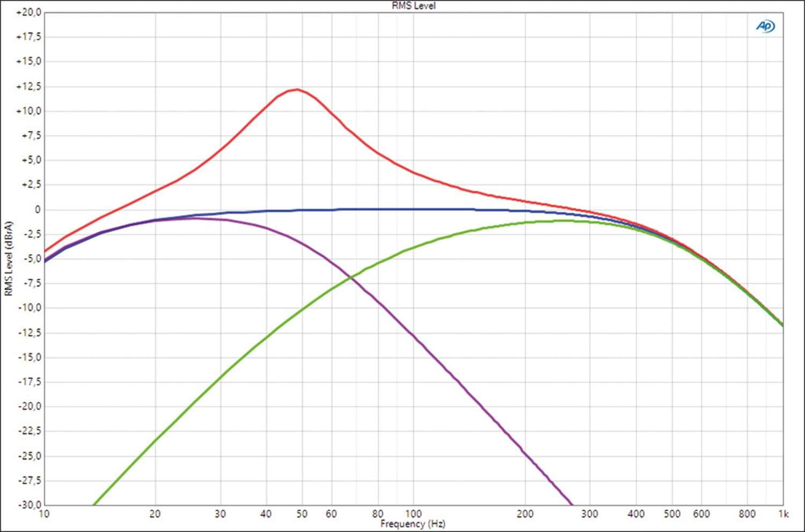Image resolution: width=805 pixels, height=532 pixels.
Task: Select the red curve at its peak
Action: [297, 90]
